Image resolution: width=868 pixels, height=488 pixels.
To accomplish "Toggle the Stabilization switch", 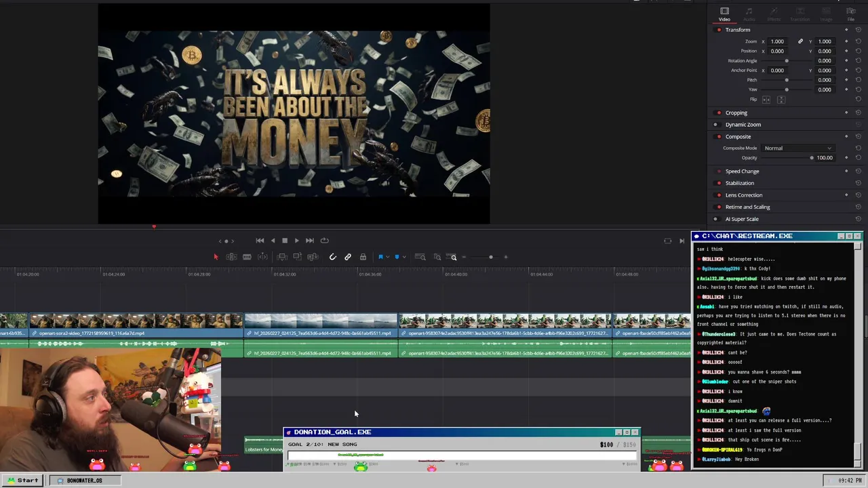I will [719, 183].
